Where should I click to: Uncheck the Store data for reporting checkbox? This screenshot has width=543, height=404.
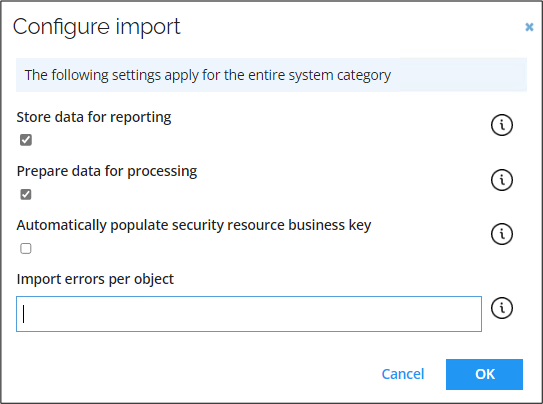[x=26, y=140]
